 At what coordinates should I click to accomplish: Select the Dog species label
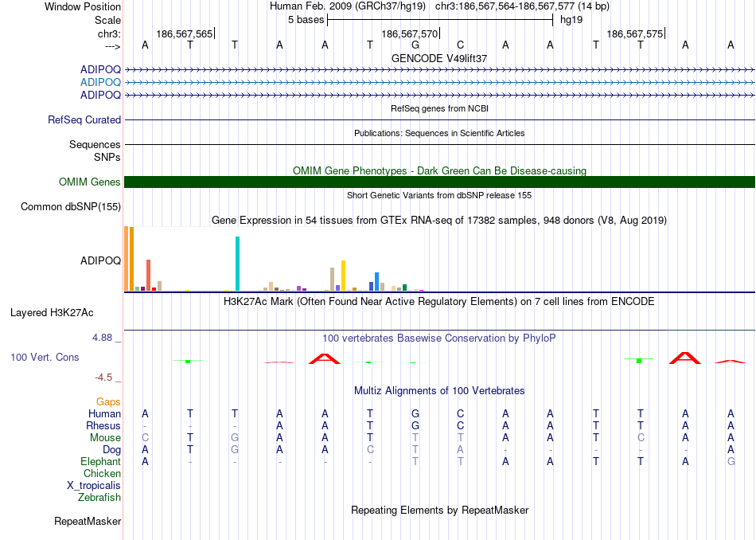point(111,450)
